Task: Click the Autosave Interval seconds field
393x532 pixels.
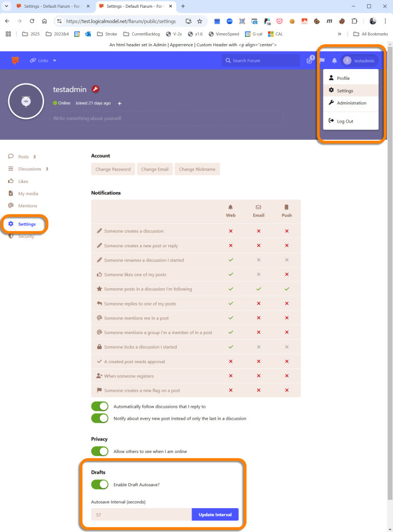Action: pos(141,515)
